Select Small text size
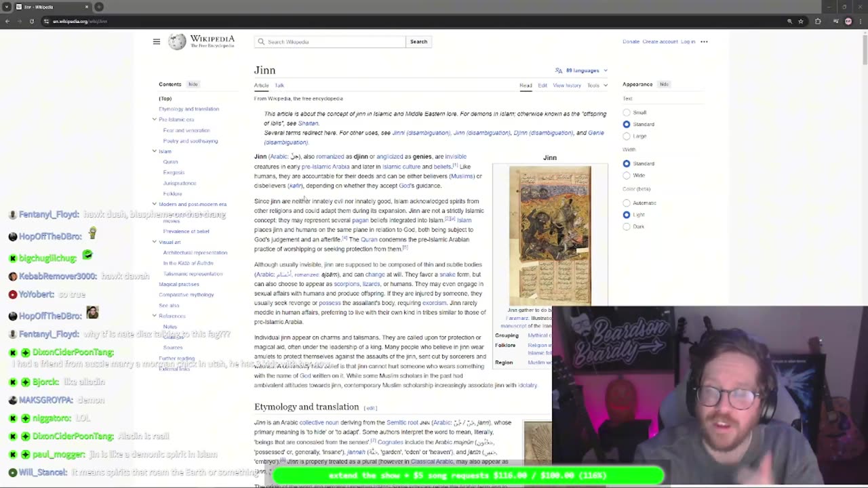868x488 pixels. pos(627,113)
